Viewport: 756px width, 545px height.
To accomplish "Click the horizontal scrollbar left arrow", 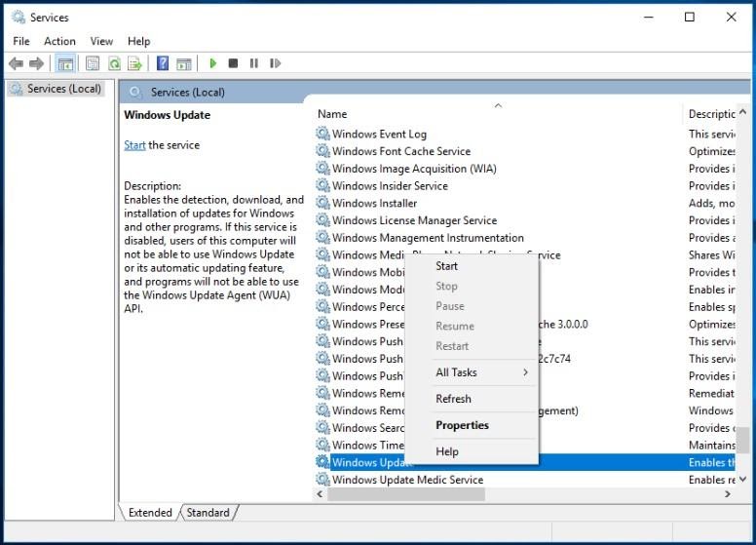I will click(320, 494).
